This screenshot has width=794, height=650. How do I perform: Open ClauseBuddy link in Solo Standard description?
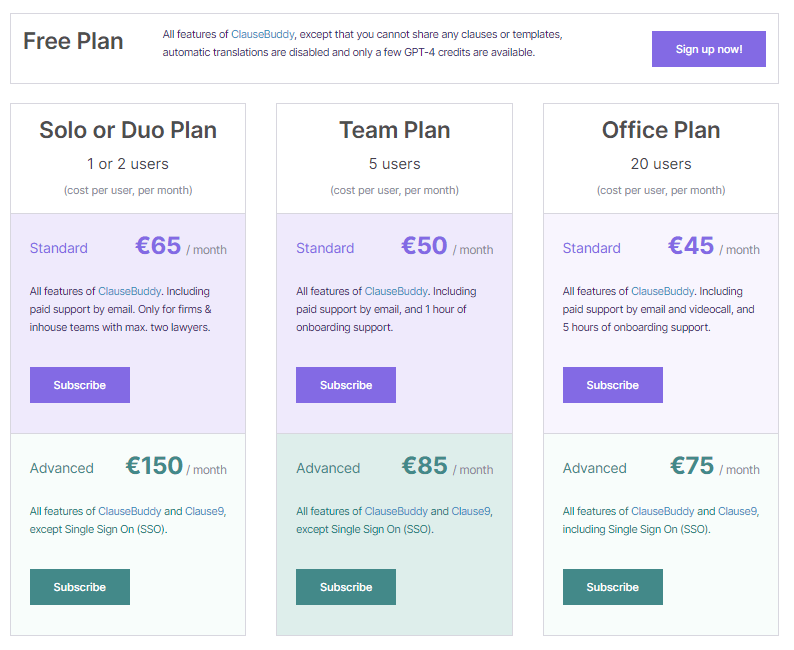coord(129,291)
